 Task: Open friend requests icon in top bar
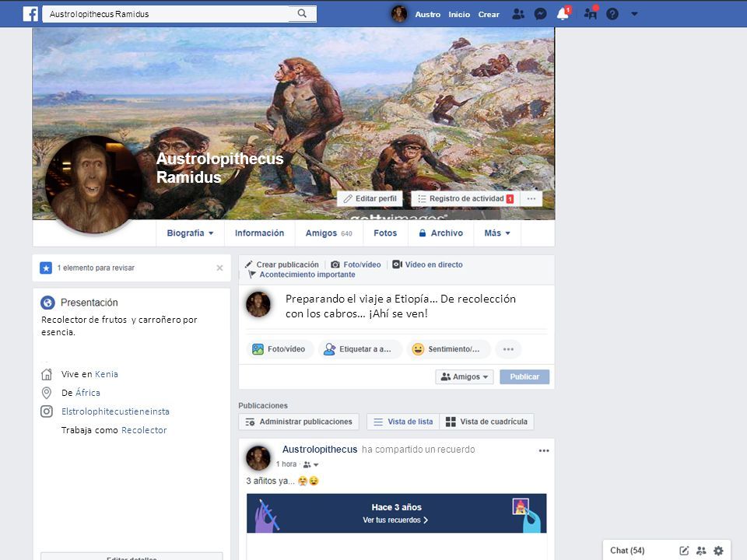click(518, 14)
